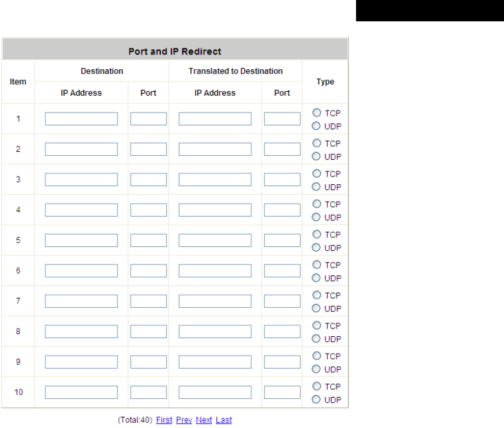
Task: Choose UDP for item 3
Action: (317, 187)
